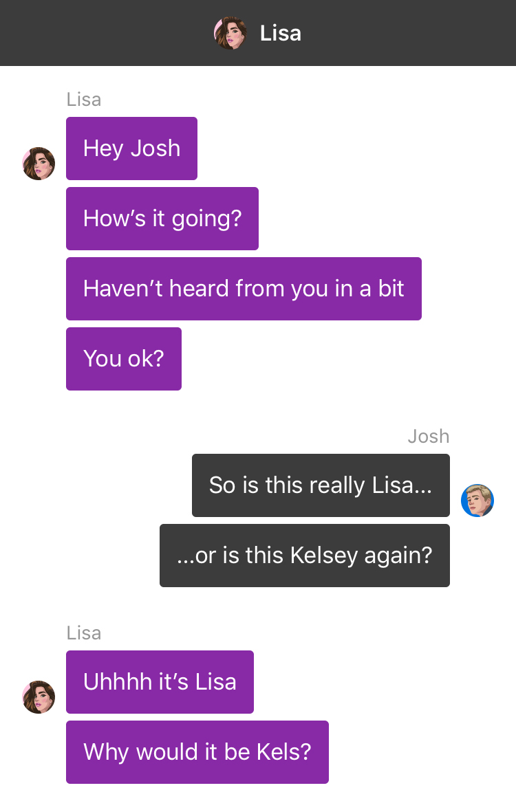The width and height of the screenshot is (516, 812).
Task: Tap the first Lisa sender label
Action: point(84,100)
